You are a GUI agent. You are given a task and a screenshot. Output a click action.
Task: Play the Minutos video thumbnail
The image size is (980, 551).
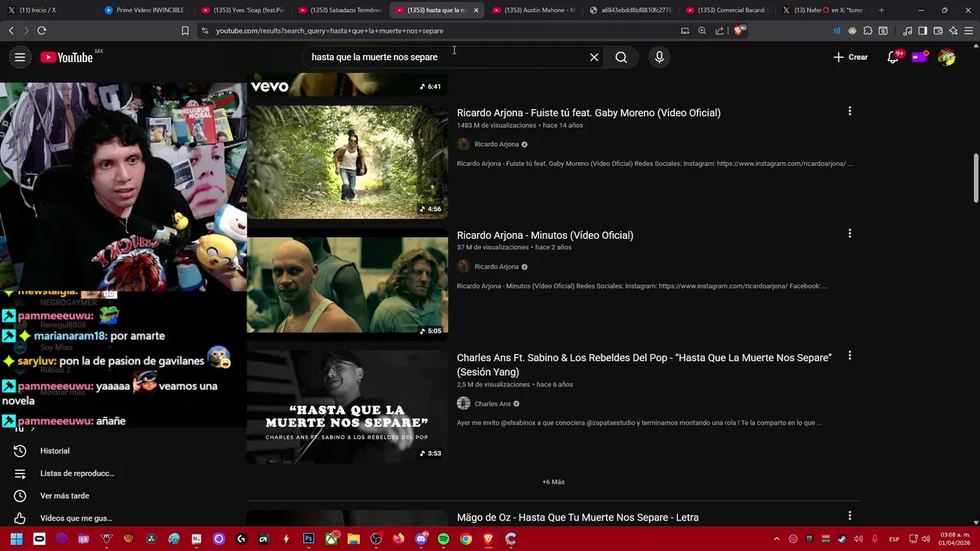click(348, 285)
